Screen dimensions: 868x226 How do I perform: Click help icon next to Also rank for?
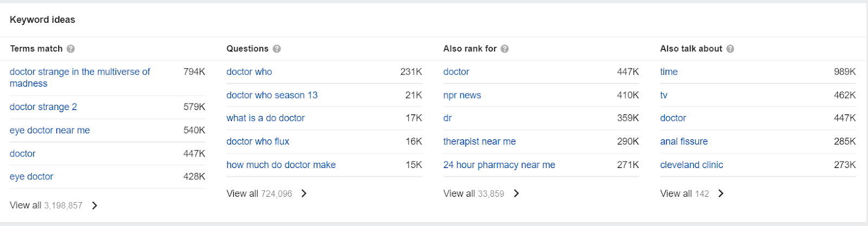(505, 49)
